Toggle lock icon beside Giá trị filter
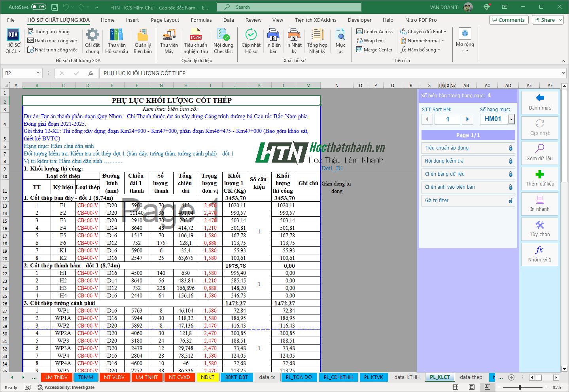 tap(510, 201)
